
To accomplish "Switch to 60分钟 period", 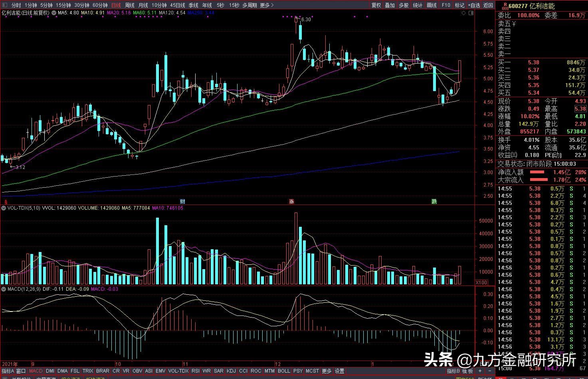I will pyautogui.click(x=100, y=5).
